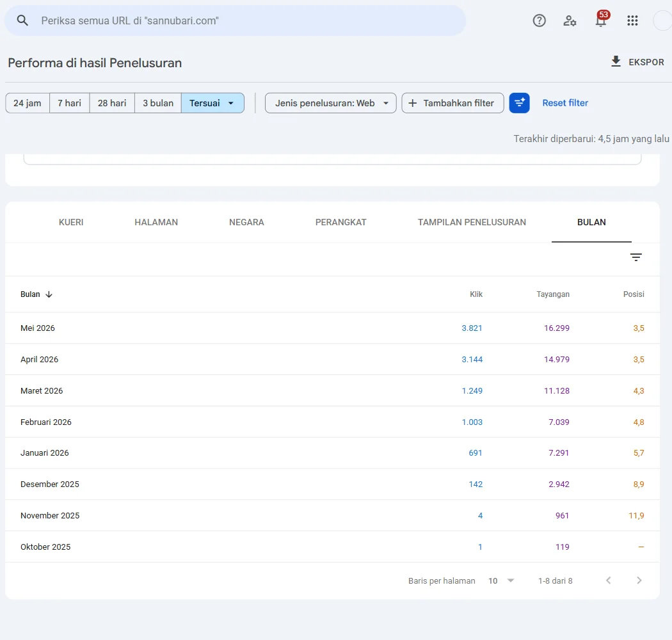Click the 4,3 position value
Viewport: 672px width, 640px height.
point(639,391)
